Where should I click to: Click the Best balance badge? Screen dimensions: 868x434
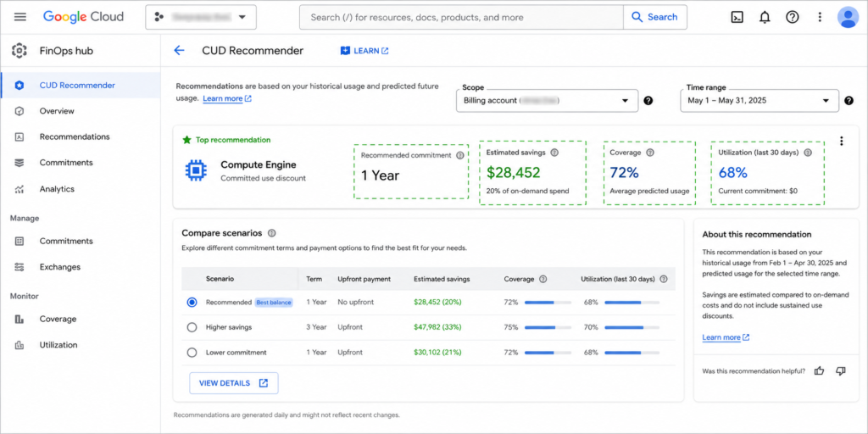coord(274,303)
